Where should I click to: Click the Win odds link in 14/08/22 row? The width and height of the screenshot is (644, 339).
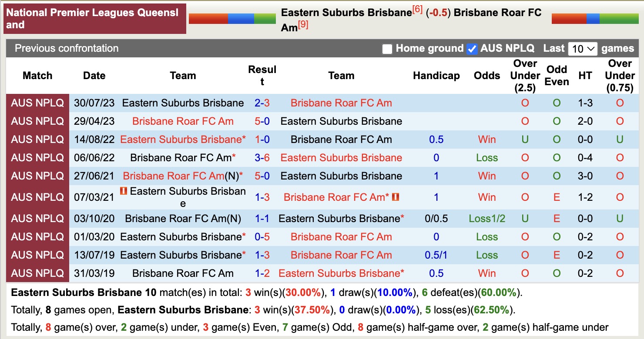click(486, 140)
